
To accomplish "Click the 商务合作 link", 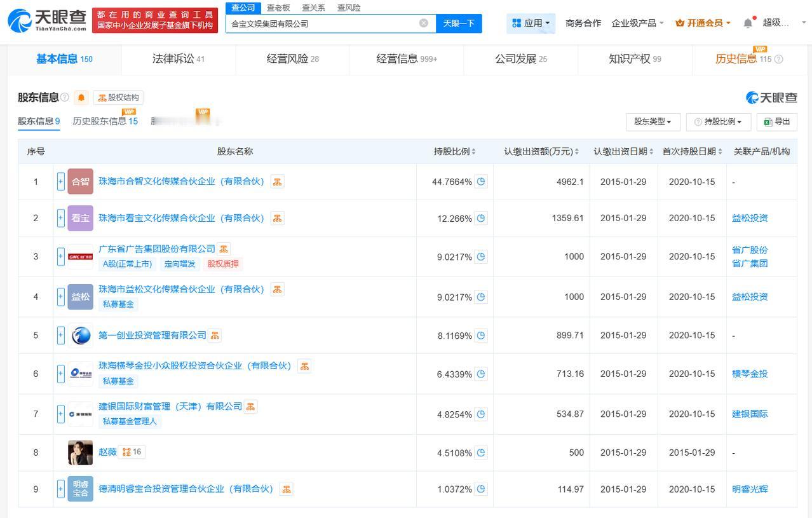I will 583,23.
